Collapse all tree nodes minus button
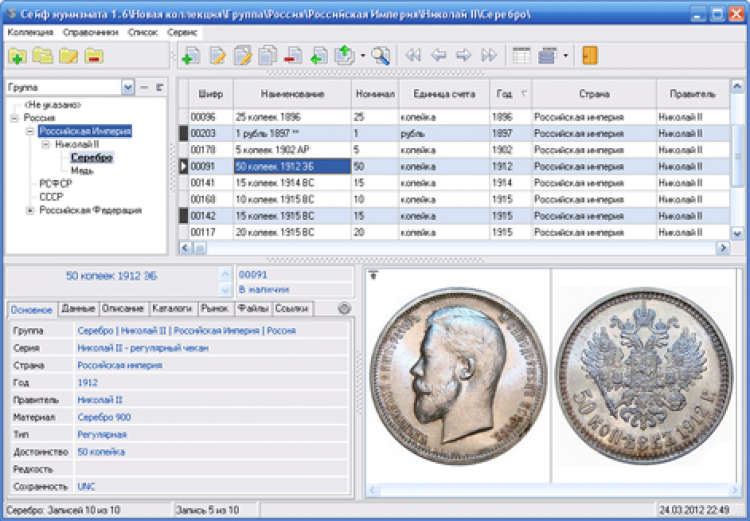 point(144,88)
